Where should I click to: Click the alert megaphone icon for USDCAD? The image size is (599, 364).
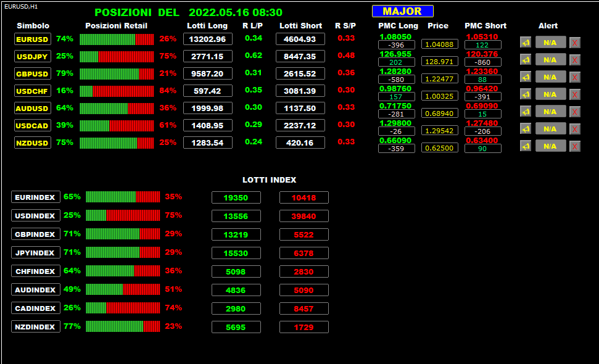coord(526,129)
